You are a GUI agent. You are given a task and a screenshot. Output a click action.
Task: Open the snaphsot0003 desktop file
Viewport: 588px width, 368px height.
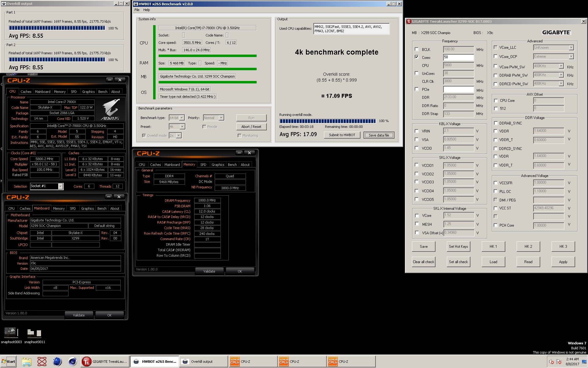tap(11, 335)
